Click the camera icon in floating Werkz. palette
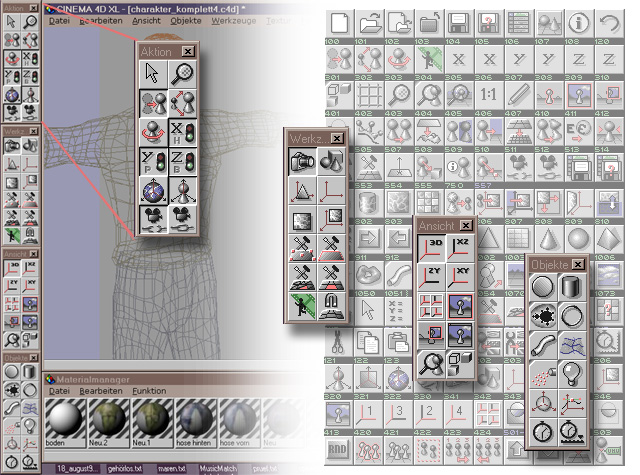The height and width of the screenshot is (475, 640). coord(304,157)
